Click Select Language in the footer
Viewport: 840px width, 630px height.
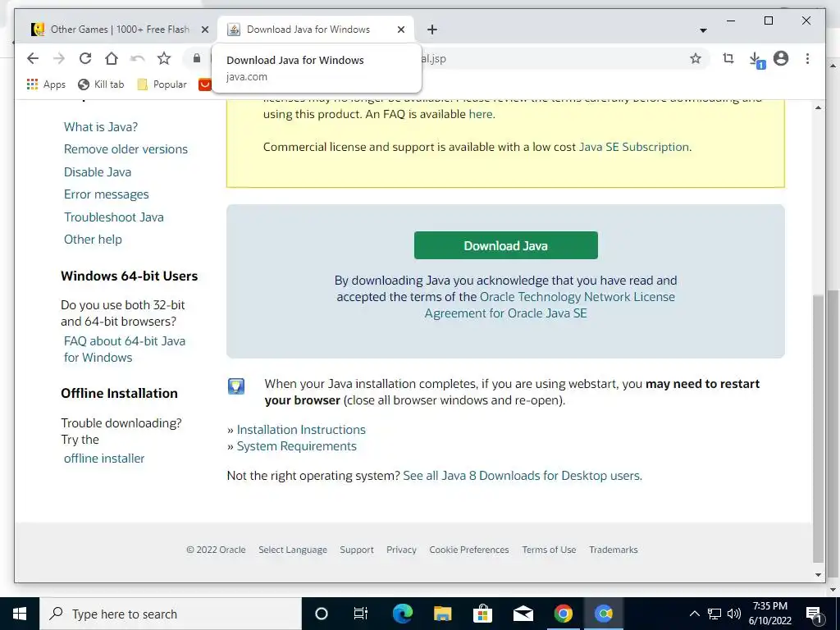[x=293, y=550]
